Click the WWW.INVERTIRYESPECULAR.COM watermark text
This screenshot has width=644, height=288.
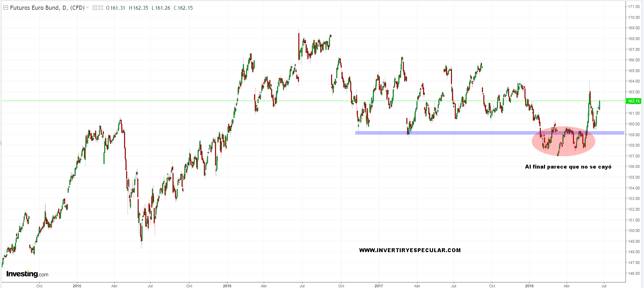coord(410,250)
